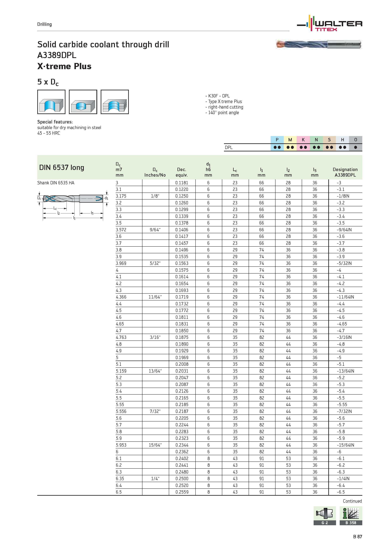This screenshot has height=555, width=392.
Task: Select the blind-hole drilling application icon
Action: coord(83,102)
